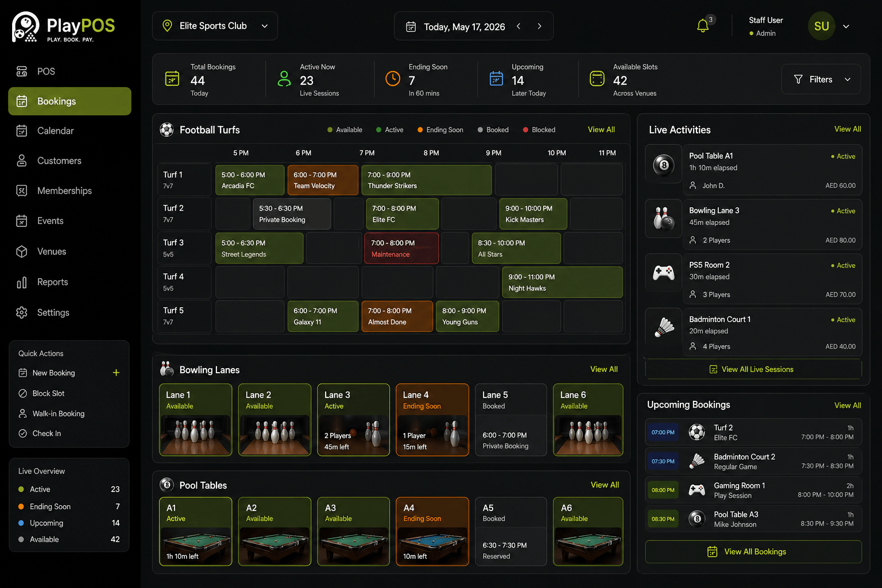Click the Pool Table A1 eight-ball icon
882x588 pixels.
pyautogui.click(x=664, y=165)
